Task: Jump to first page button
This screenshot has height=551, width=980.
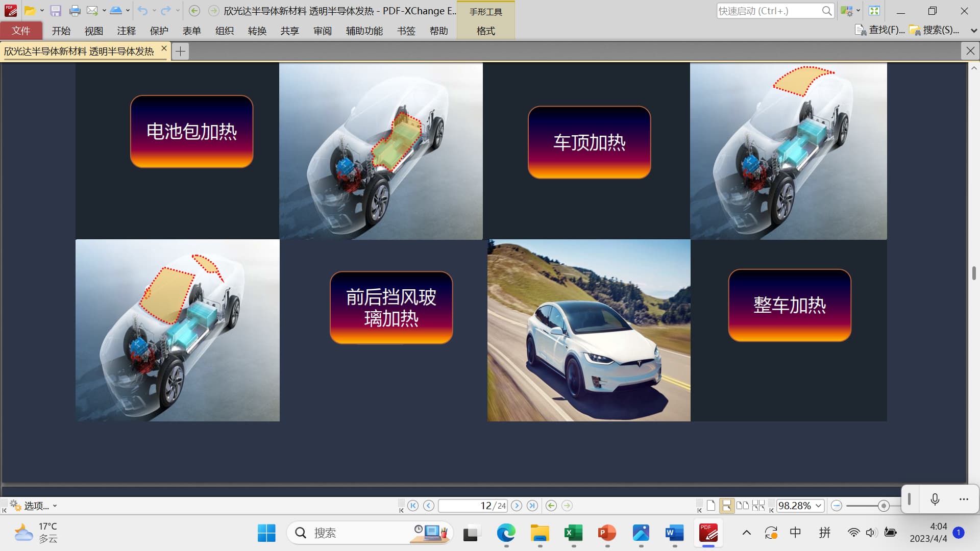Action: click(413, 506)
